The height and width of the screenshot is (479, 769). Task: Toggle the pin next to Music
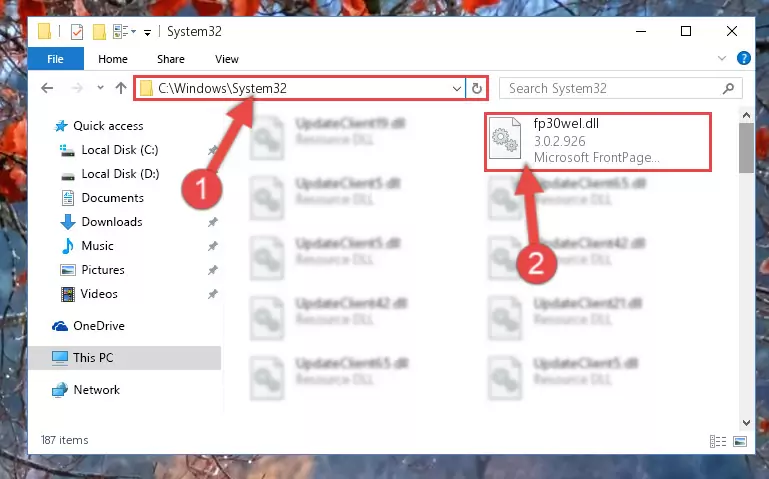click(x=212, y=246)
